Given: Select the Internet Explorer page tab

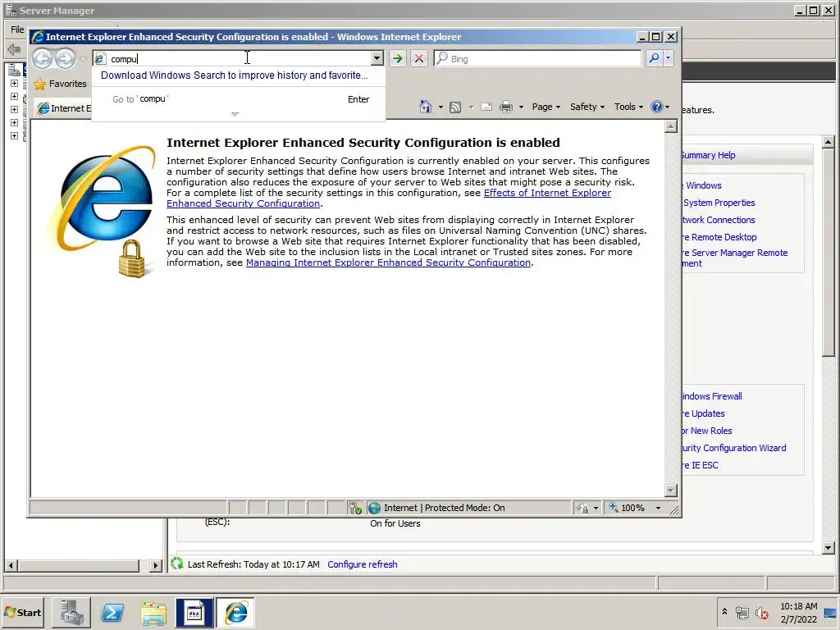Looking at the screenshot, I should click(x=63, y=108).
